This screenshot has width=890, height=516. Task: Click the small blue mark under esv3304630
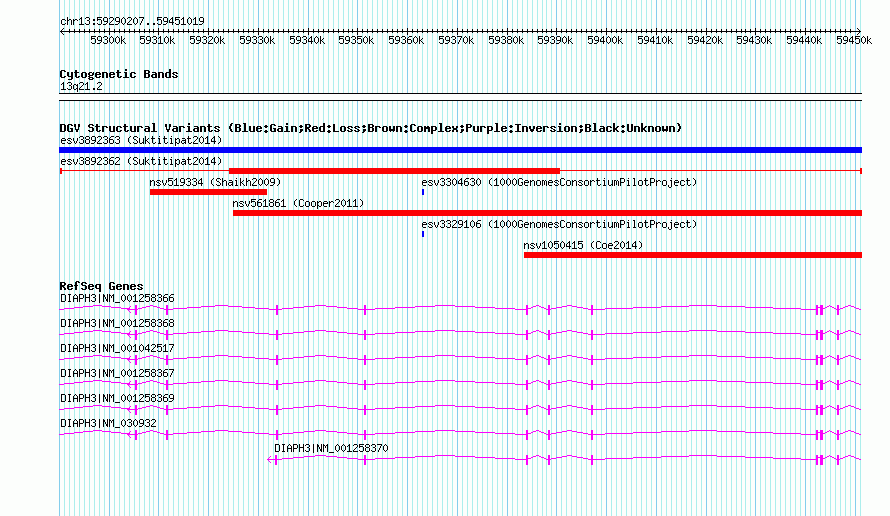(x=423, y=192)
